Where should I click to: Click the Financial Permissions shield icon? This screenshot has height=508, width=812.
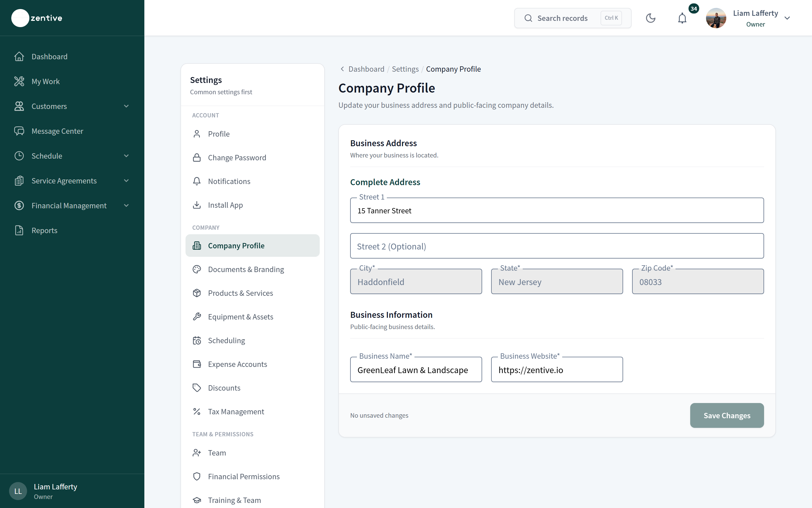point(197,476)
